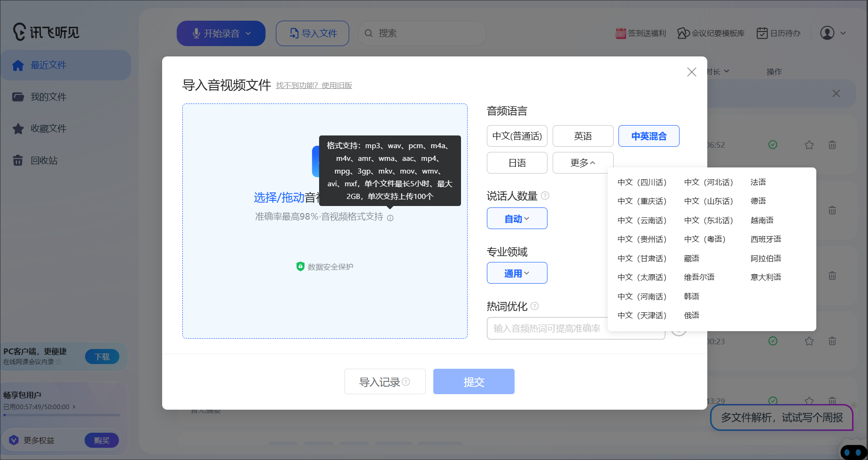
Task: Click the 数据安全保护 shield icon
Action: tap(300, 266)
